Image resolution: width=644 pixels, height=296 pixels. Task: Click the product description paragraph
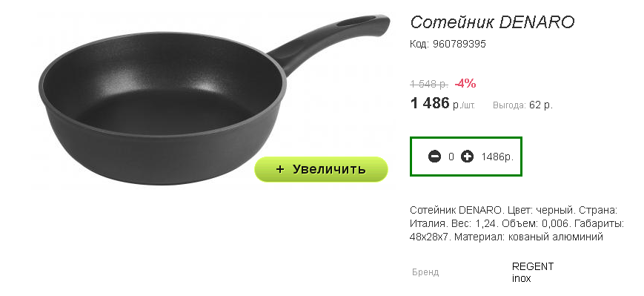click(517, 223)
